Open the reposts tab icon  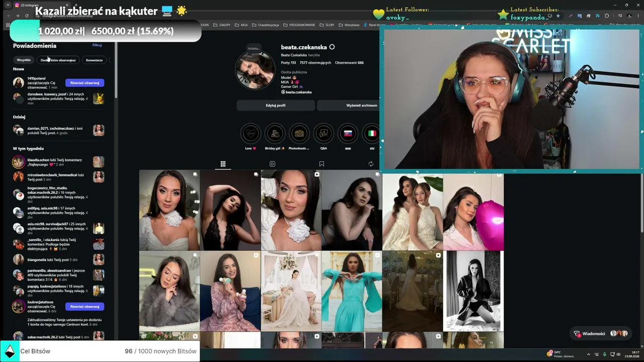(x=371, y=164)
